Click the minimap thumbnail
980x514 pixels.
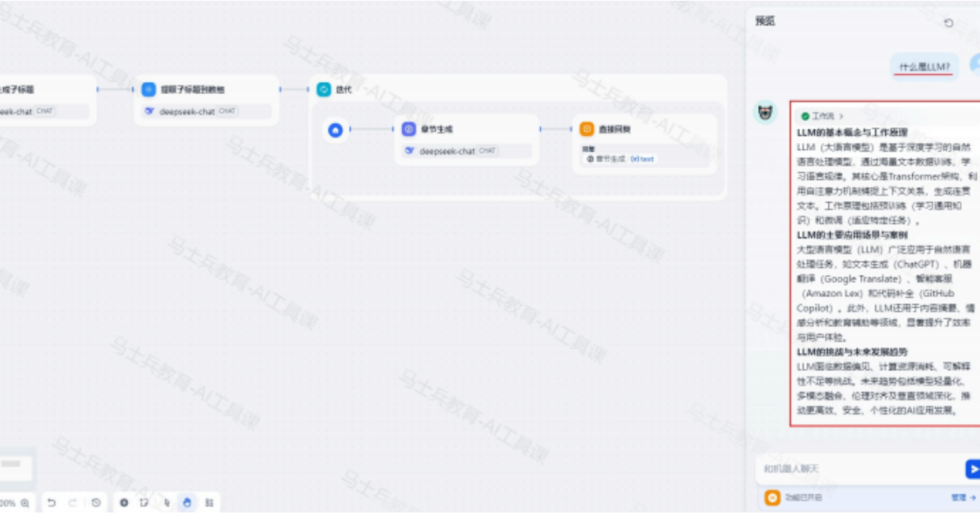click(17, 465)
